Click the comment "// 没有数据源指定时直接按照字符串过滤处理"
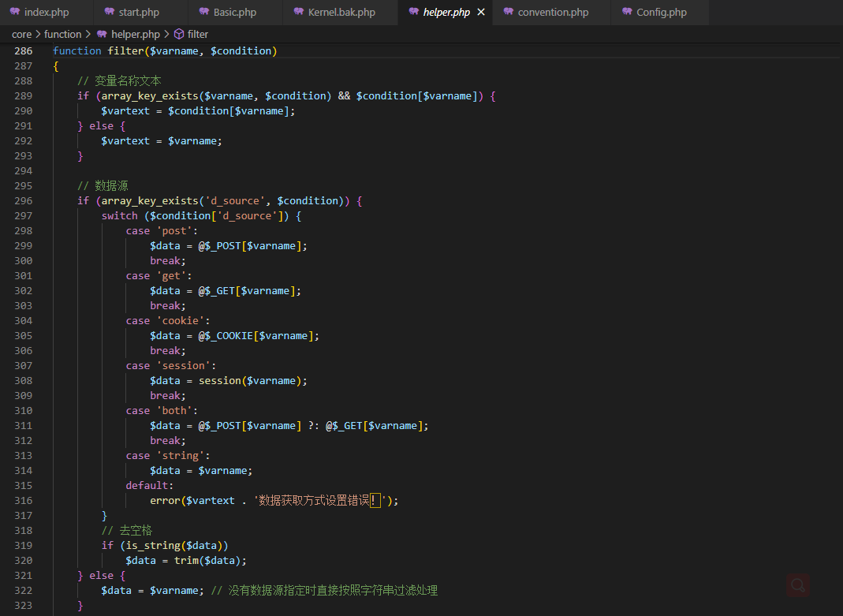This screenshot has width=843, height=616. click(x=324, y=591)
